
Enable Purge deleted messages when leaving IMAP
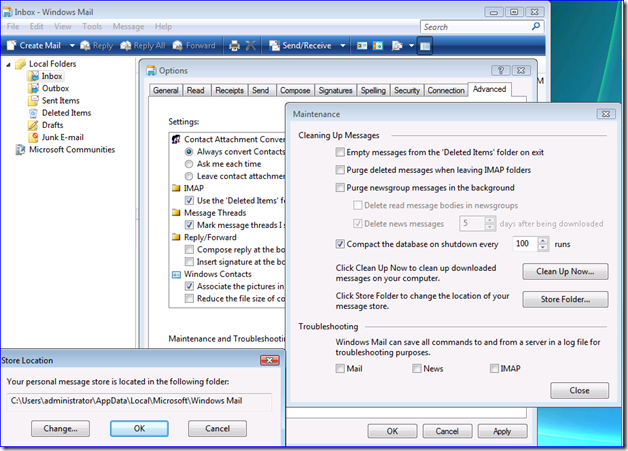point(340,170)
